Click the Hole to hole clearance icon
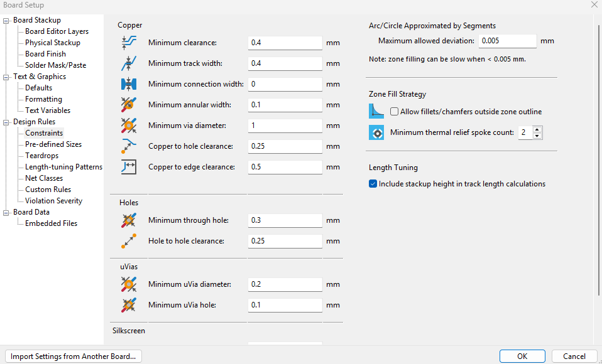602x364 pixels. [x=128, y=241]
